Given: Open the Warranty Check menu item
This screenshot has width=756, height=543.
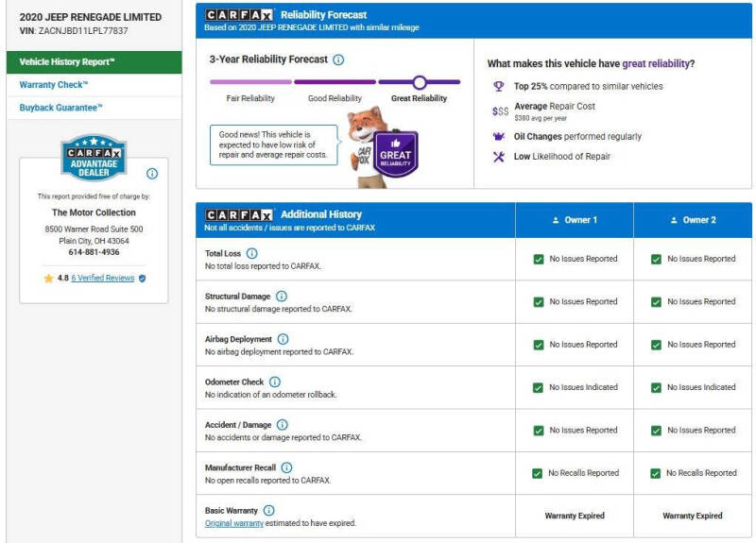Looking at the screenshot, I should (x=54, y=85).
